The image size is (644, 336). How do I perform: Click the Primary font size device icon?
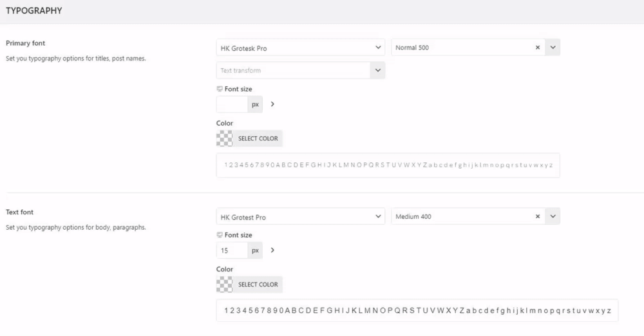220,89
